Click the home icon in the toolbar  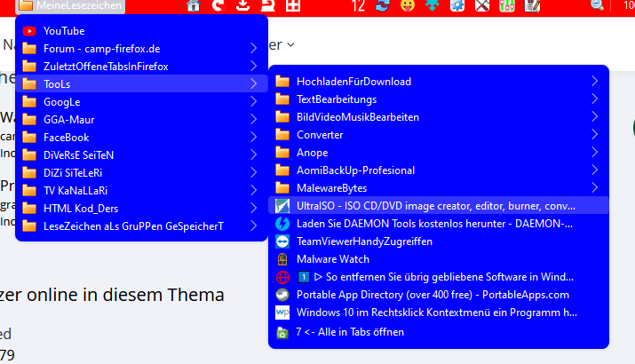[194, 5]
